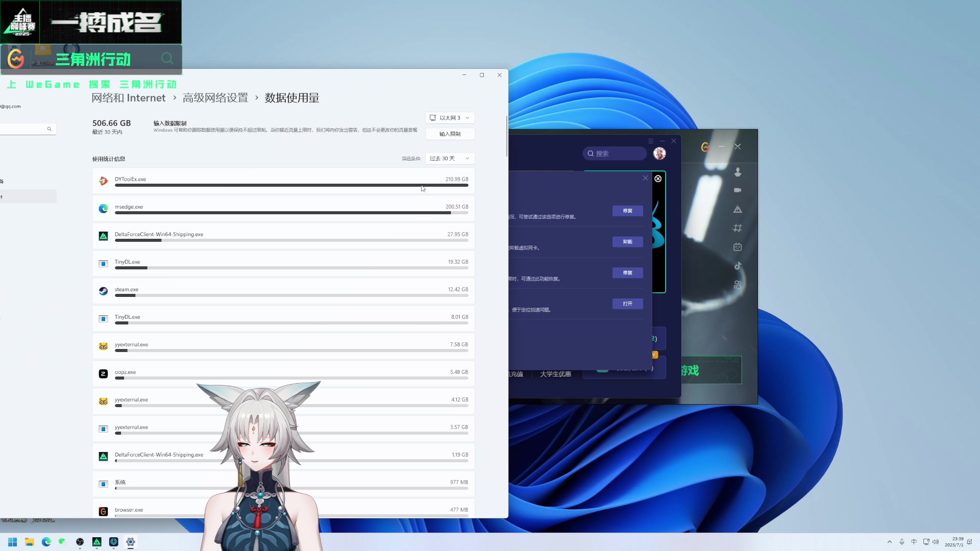The height and width of the screenshot is (551, 980).
Task: Click the 3.57 GB yyexternal.exe row
Action: [x=284, y=429]
